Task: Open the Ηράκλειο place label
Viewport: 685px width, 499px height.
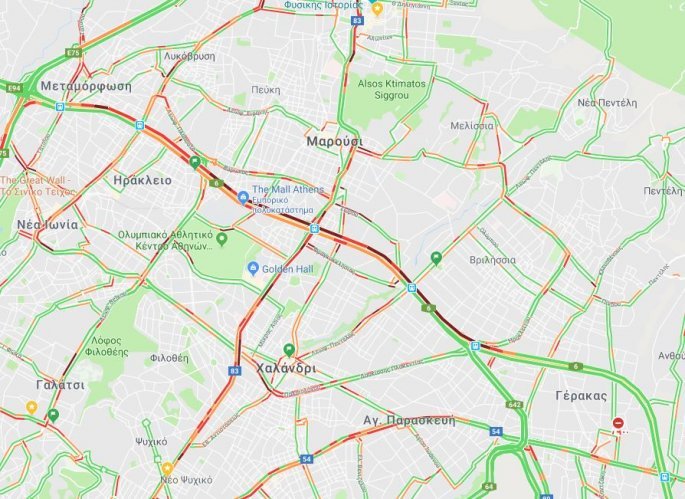Action: 142,180
